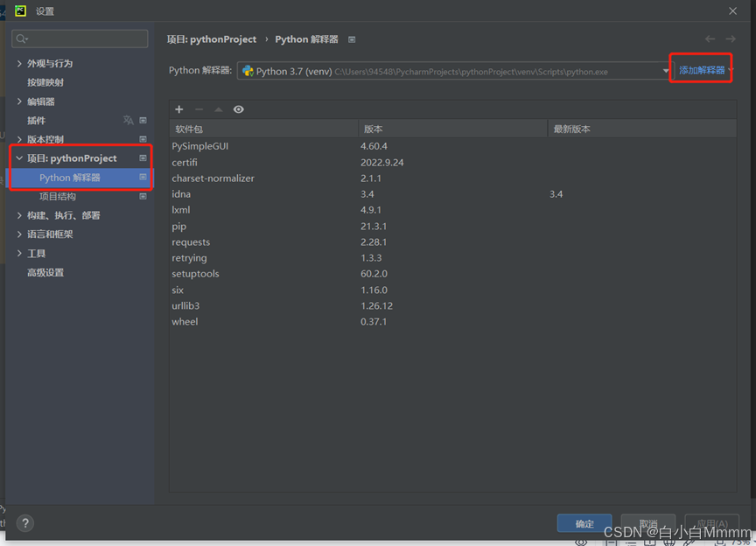Click project-level icon beside sidebar Python 解释器
Viewport: 756px width, 546px height.
click(x=143, y=177)
